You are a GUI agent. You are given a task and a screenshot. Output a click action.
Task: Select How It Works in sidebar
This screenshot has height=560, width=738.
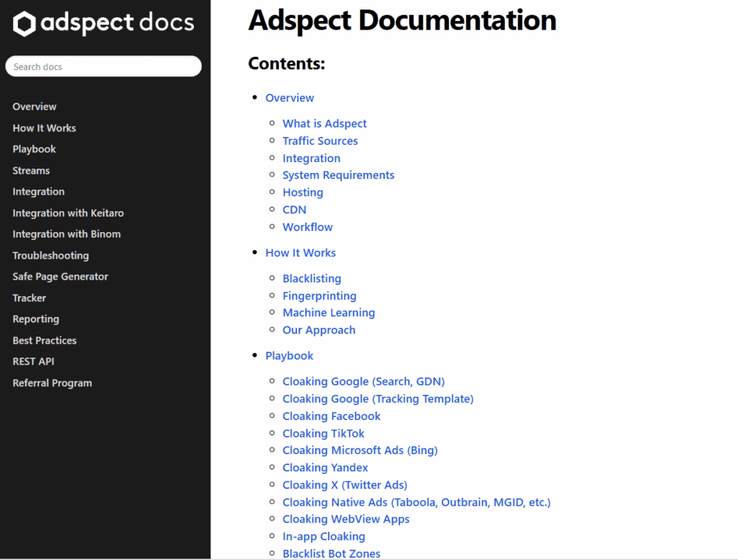pyautogui.click(x=44, y=128)
